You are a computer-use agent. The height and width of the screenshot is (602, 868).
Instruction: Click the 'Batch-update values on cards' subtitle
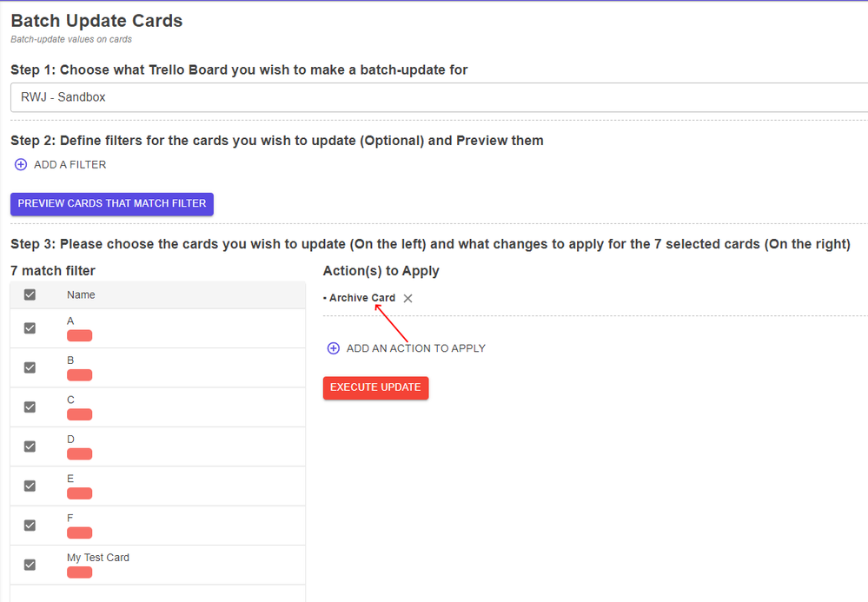click(71, 39)
